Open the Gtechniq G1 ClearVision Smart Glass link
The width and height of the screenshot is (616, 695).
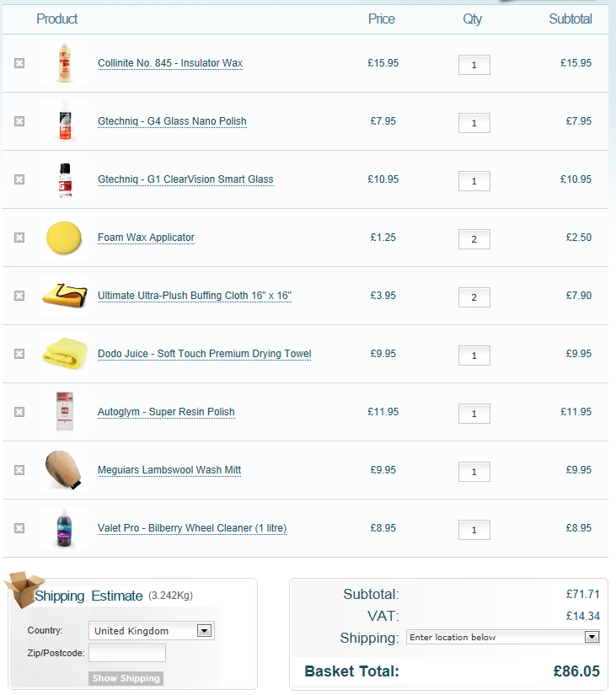pos(185,179)
